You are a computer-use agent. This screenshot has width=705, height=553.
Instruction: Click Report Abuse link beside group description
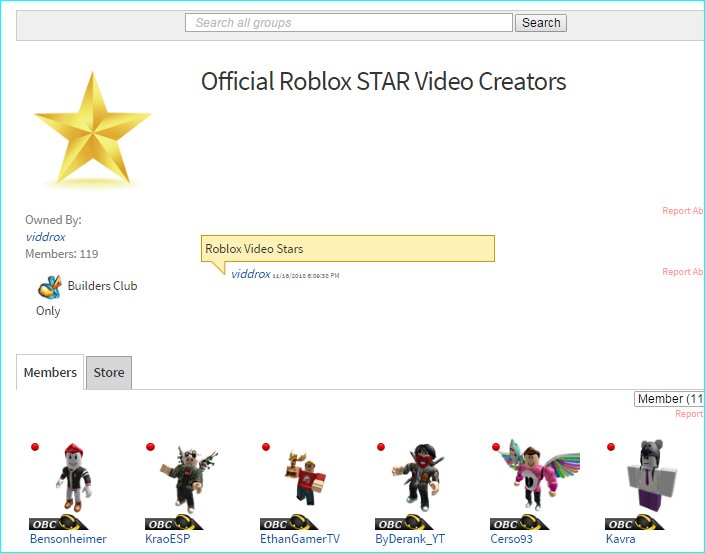(683, 210)
